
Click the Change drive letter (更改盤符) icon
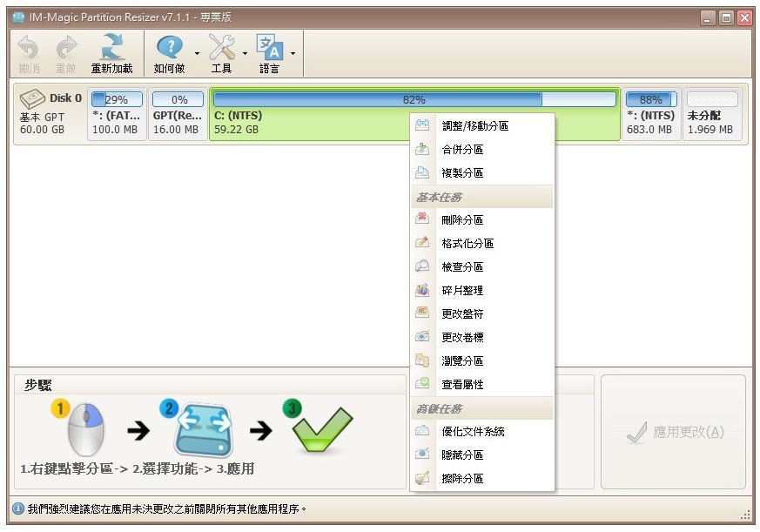(422, 313)
